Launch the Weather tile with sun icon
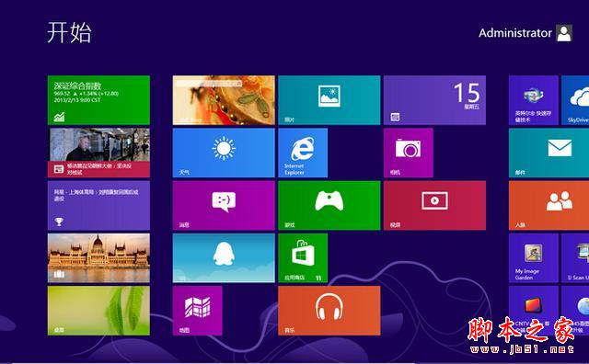The width and height of the screenshot is (589, 364). click(224, 153)
